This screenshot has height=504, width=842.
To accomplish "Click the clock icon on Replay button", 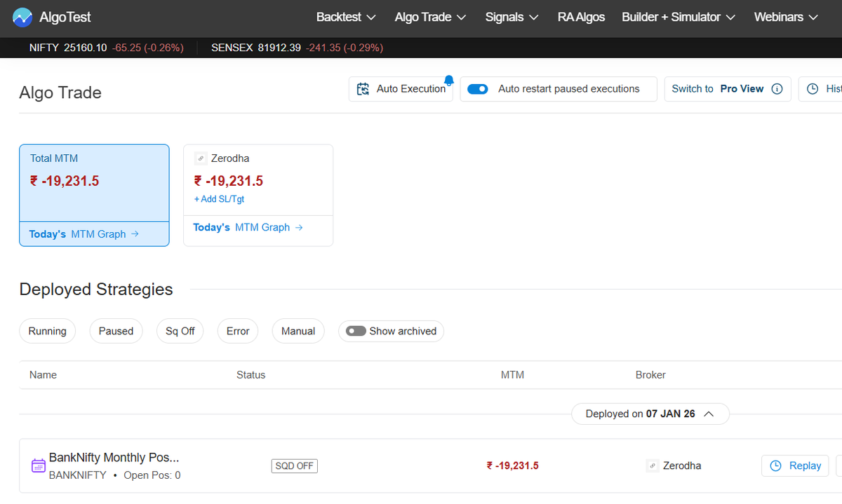I will [x=776, y=465].
